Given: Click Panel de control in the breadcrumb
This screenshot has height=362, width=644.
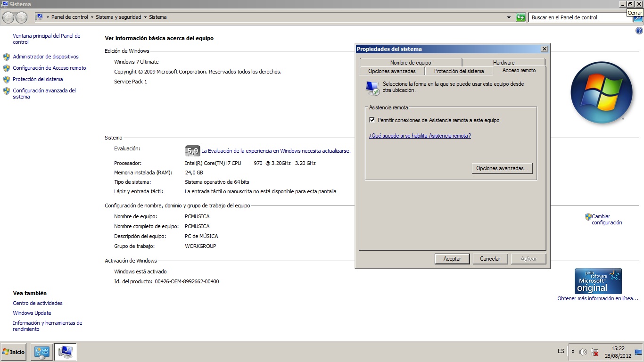Looking at the screenshot, I should point(70,17).
